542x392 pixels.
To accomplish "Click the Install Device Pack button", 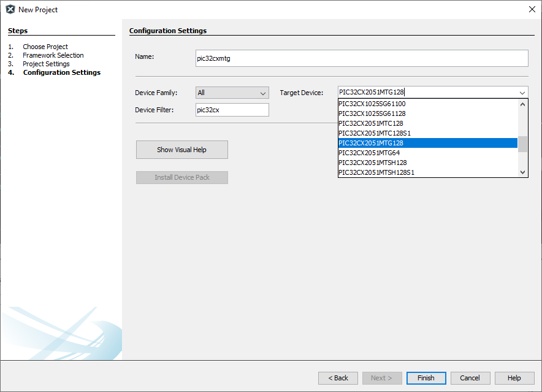I will [x=182, y=177].
